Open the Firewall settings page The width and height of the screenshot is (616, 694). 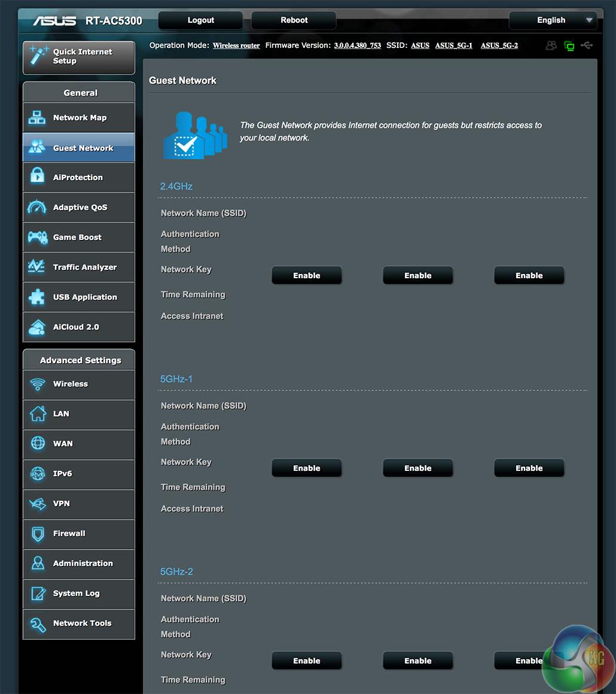coord(79,534)
